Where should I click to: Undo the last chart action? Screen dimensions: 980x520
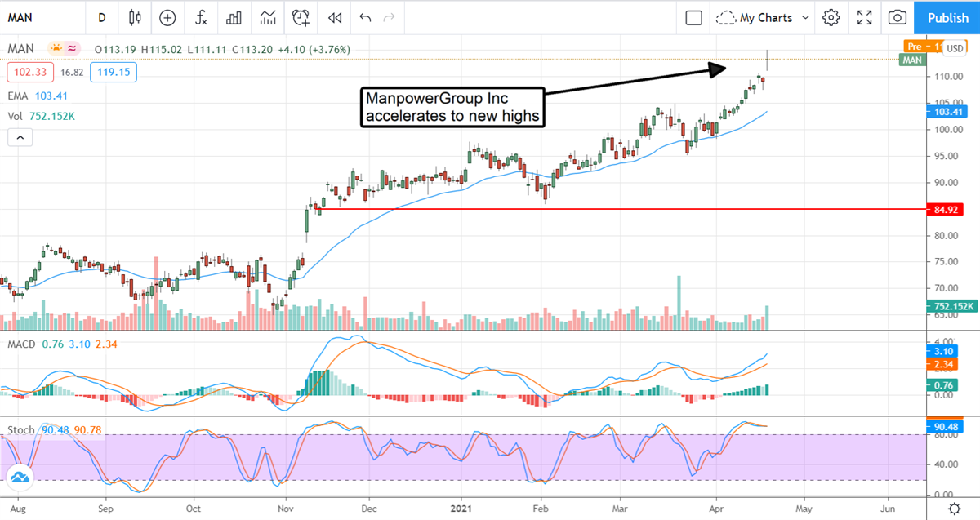365,17
